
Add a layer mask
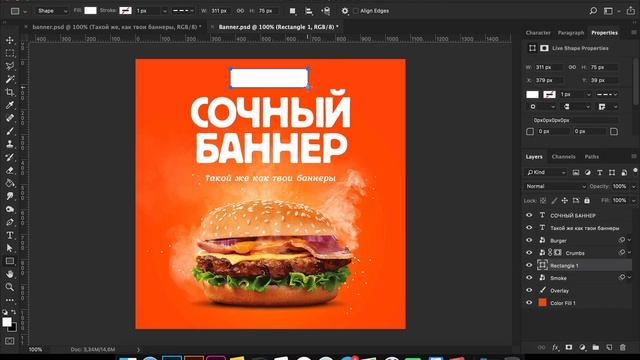569,347
